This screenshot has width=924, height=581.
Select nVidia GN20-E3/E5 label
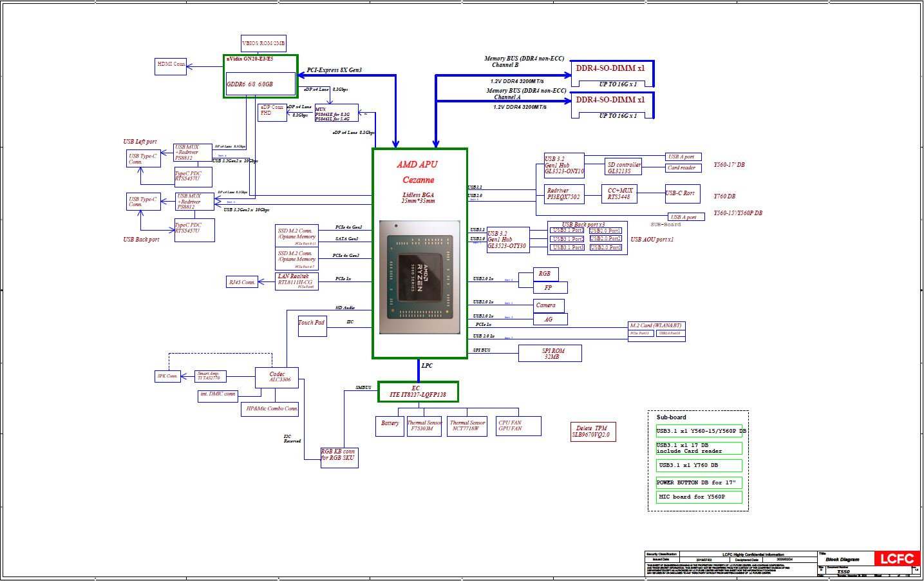250,59
